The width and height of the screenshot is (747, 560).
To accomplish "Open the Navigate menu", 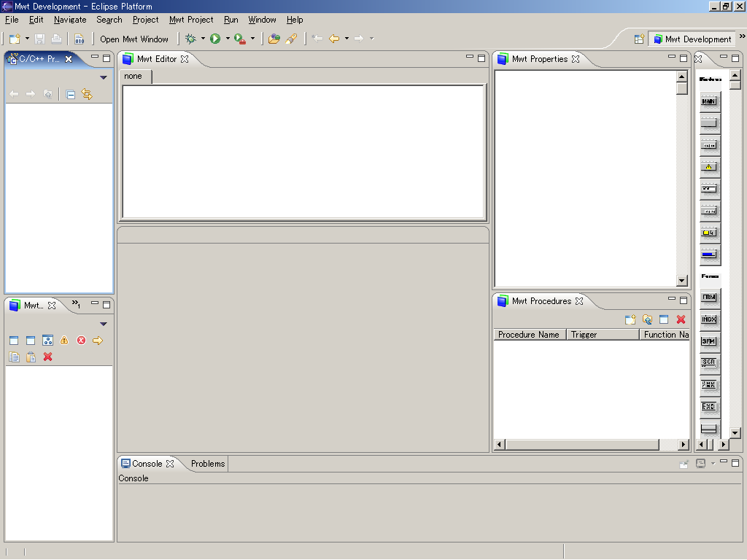I will click(x=70, y=20).
